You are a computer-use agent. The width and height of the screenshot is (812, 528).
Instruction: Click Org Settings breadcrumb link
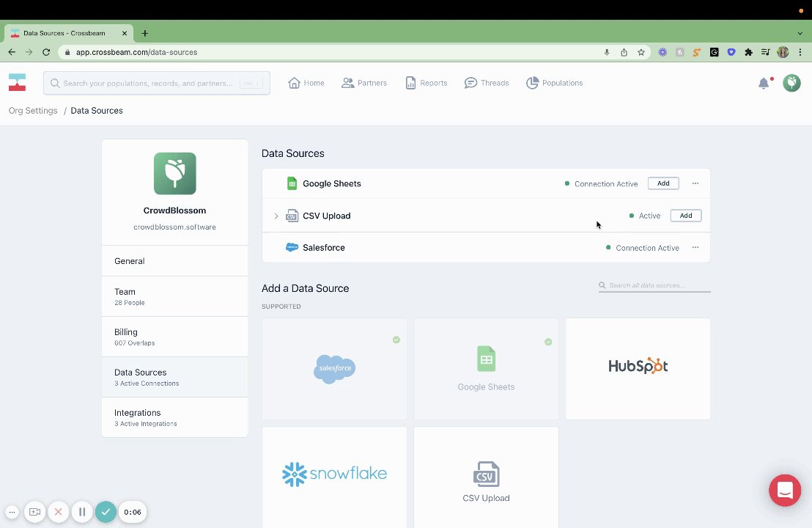coord(33,111)
